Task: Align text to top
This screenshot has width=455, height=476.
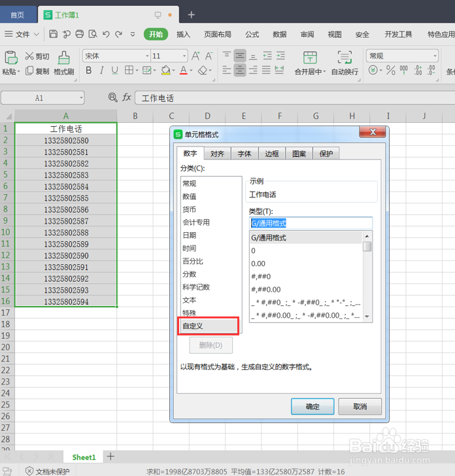Action: pos(226,56)
